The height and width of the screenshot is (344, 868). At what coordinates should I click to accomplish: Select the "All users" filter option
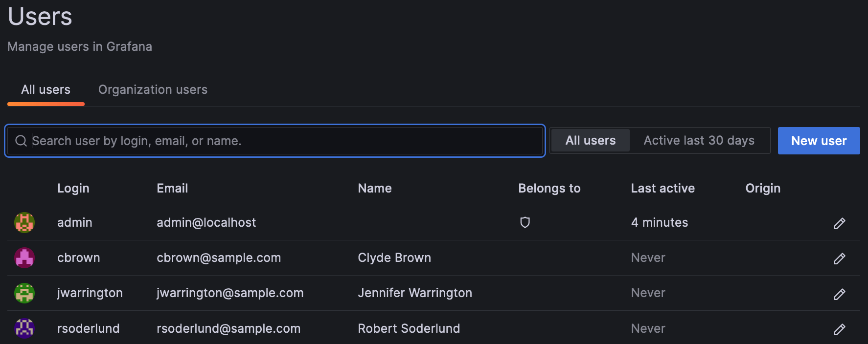(590, 141)
